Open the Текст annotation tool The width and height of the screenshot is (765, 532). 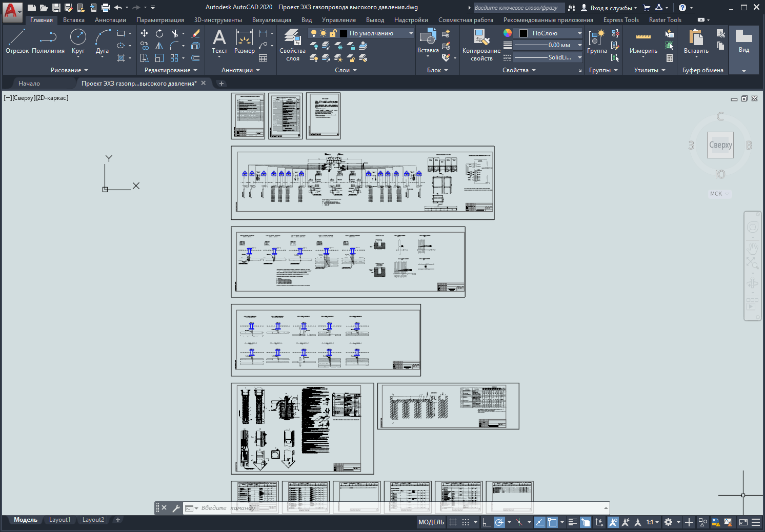pyautogui.click(x=219, y=41)
